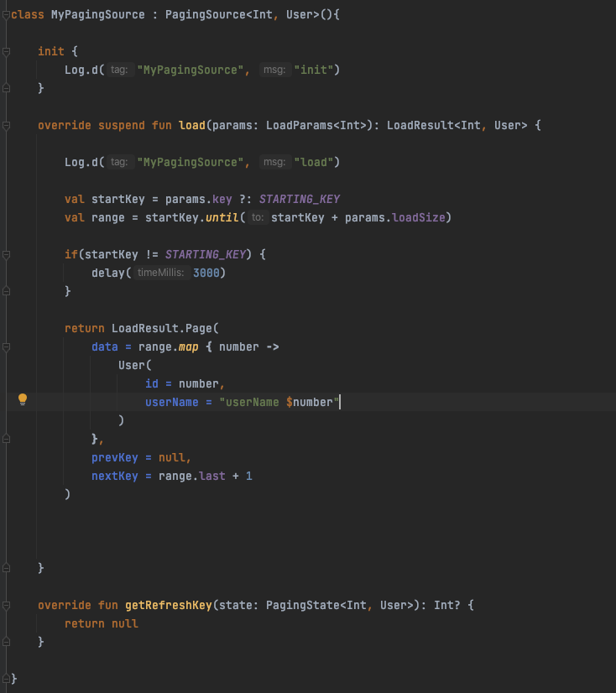Image resolution: width=616 pixels, height=693 pixels.
Task: Click the "map" function call
Action: [188, 347]
